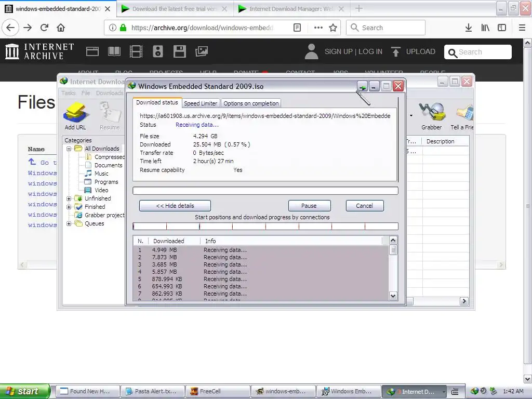Screen dimensions: 532x399
Task: Click the Firefox back arrow
Action: (x=10, y=28)
